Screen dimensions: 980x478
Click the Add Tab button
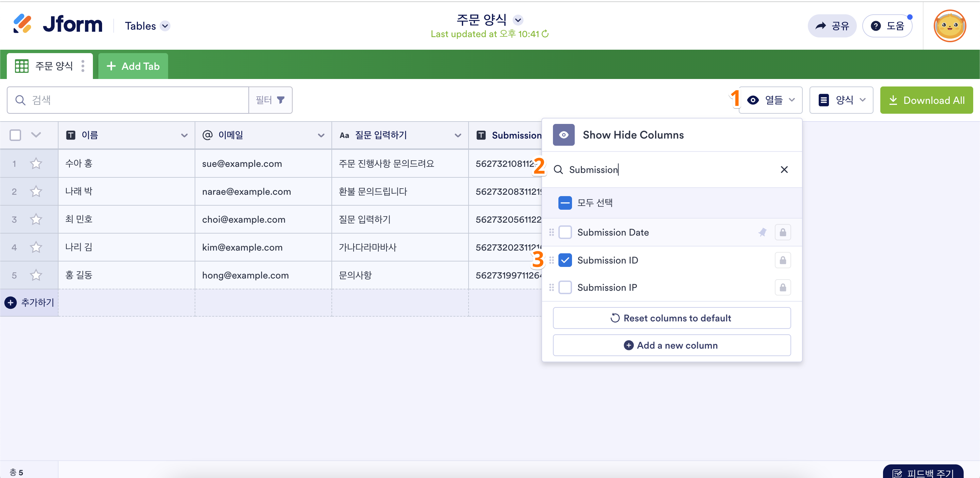(133, 66)
